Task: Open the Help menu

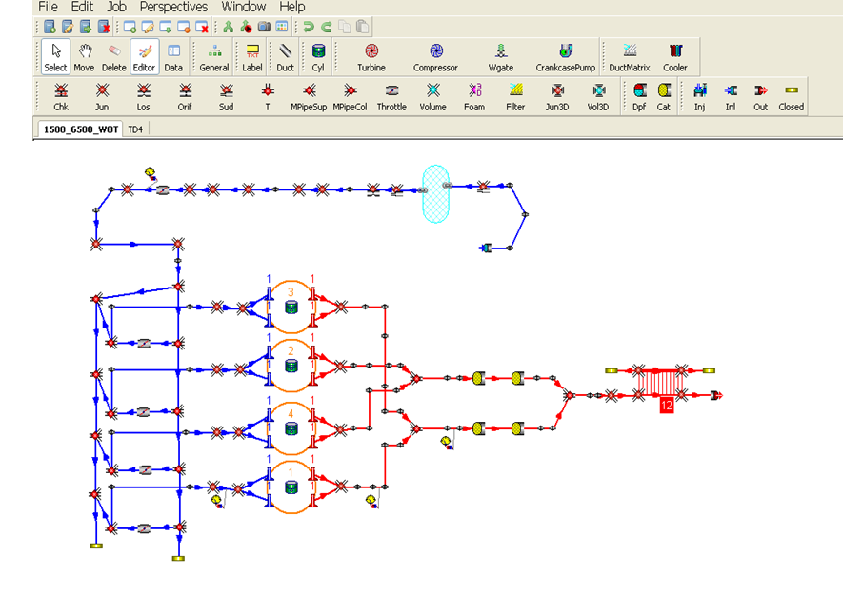Action: [x=291, y=7]
